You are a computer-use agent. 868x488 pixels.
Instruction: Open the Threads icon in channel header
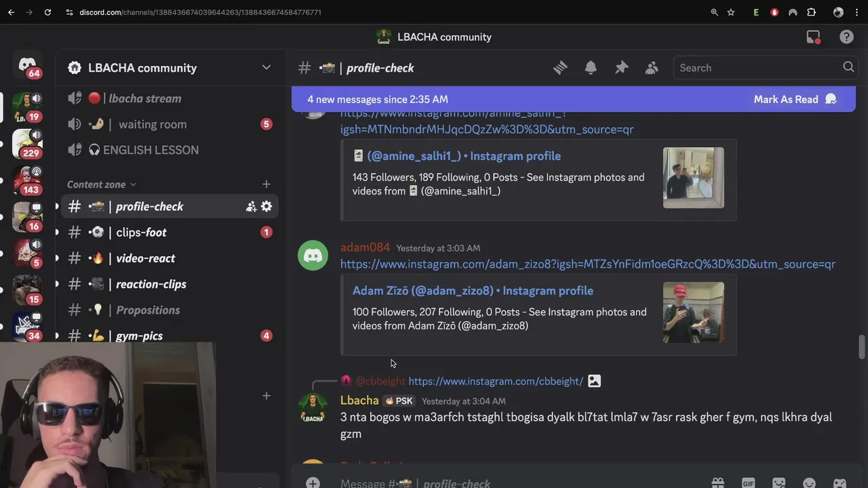560,68
